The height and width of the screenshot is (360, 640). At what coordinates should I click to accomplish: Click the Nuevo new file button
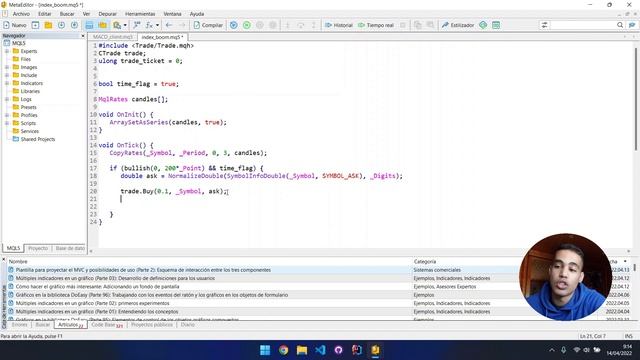click(15, 25)
